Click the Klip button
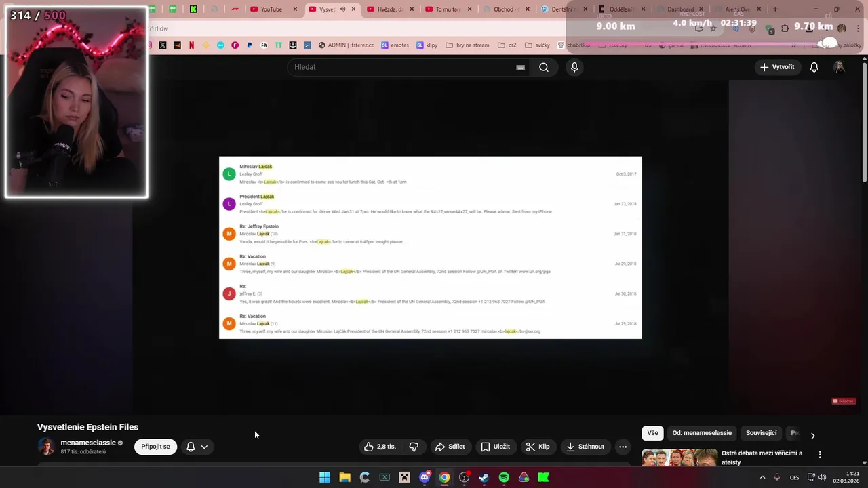 click(x=537, y=447)
